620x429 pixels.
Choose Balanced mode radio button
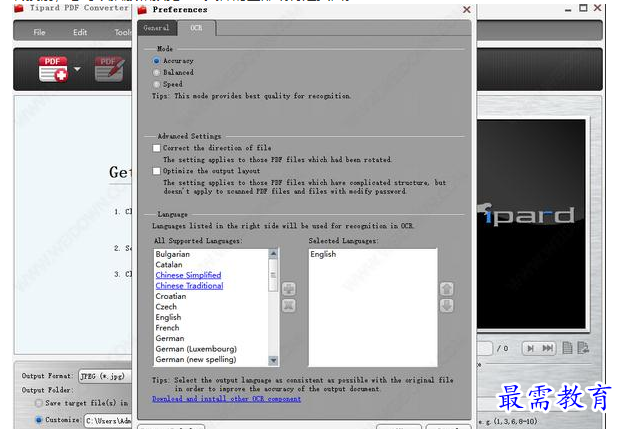click(156, 72)
